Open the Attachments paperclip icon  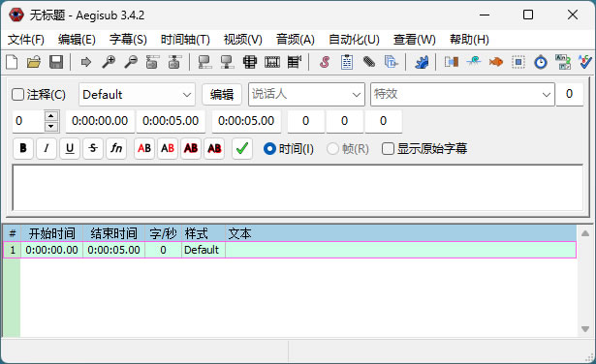pos(369,62)
